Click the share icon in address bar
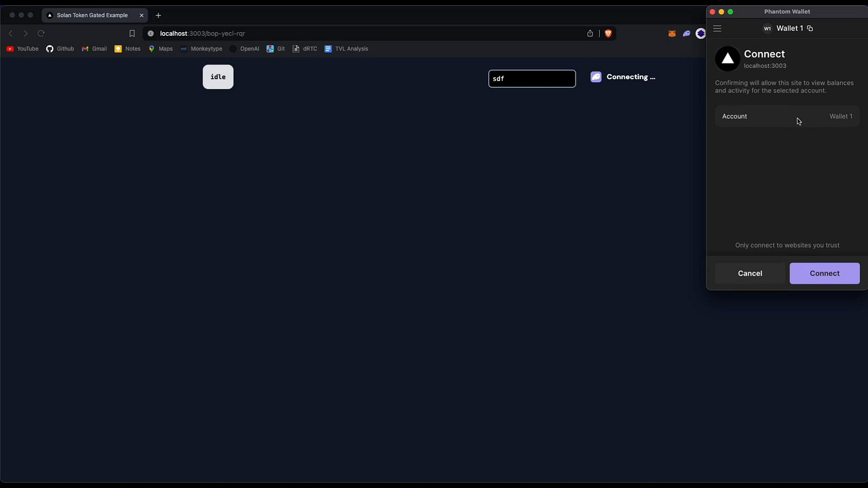The width and height of the screenshot is (868, 488). [x=590, y=33]
